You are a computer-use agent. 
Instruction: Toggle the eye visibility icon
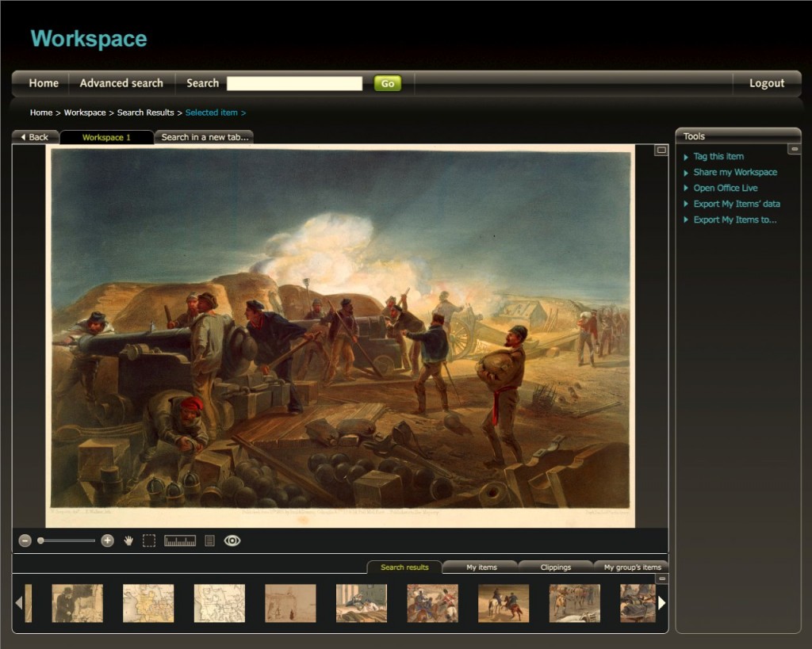click(x=232, y=540)
